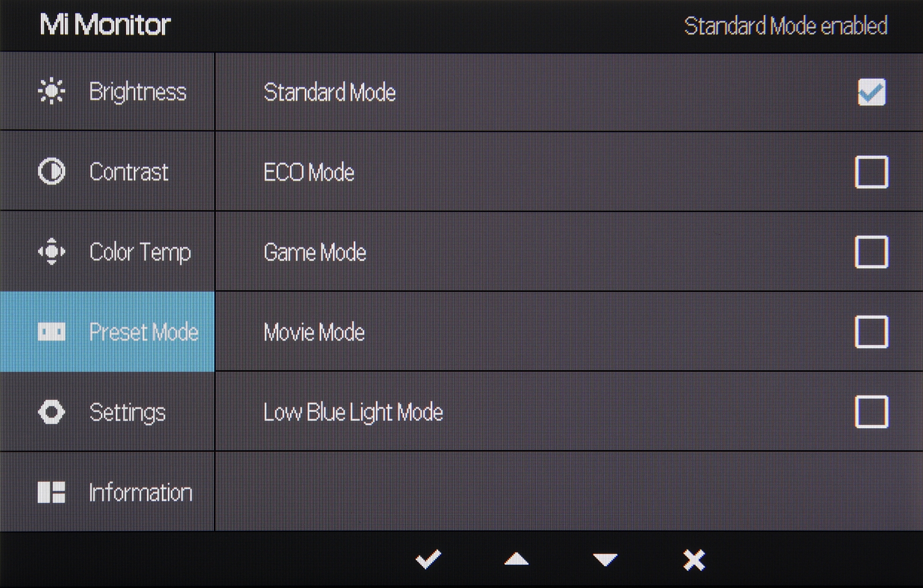
Task: Click the Preset Mode icon
Action: [52, 332]
